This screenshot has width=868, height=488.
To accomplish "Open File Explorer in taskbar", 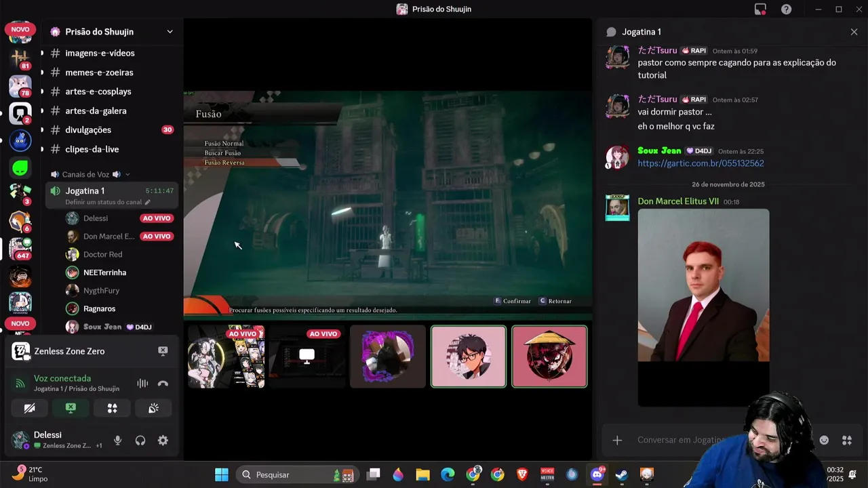I will coord(422,474).
